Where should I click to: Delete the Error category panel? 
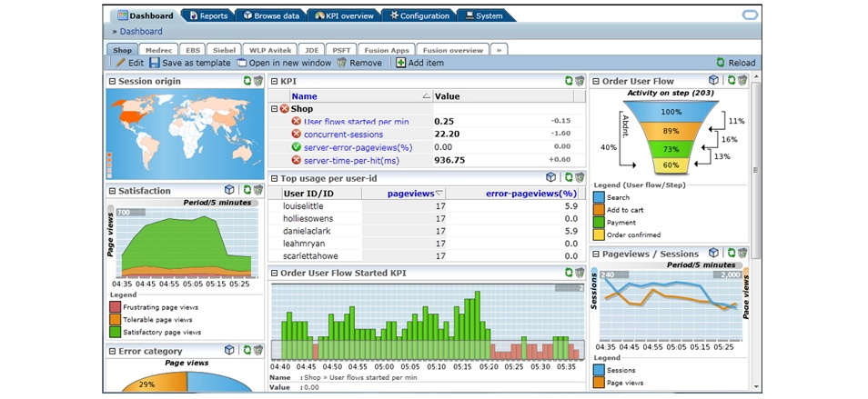coord(258,350)
